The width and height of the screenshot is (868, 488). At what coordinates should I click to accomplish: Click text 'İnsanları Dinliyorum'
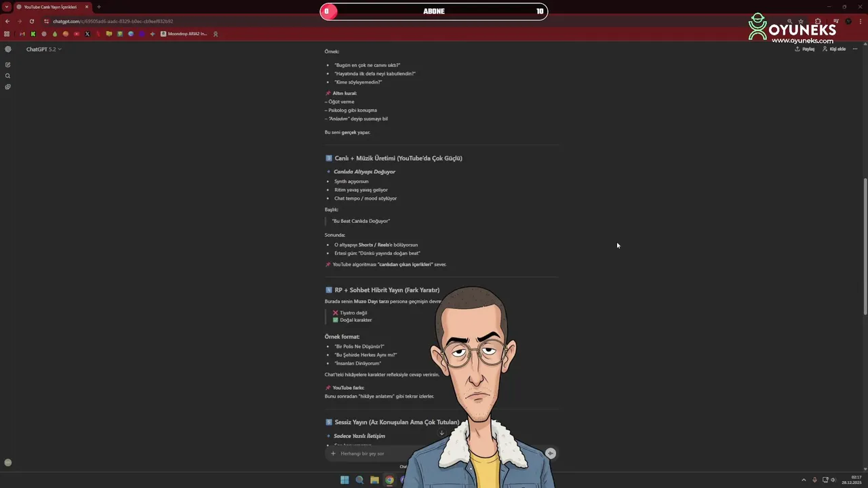click(x=357, y=363)
